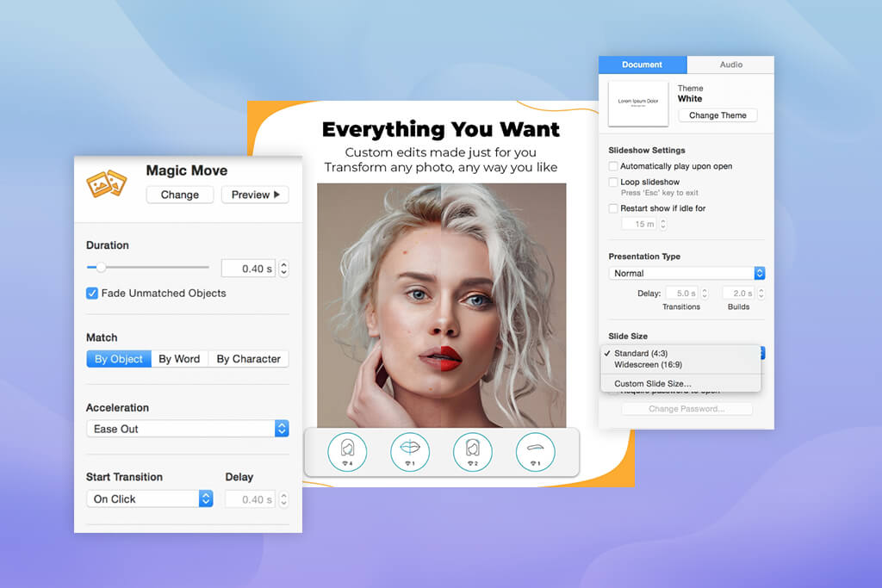Click the Duration stepper arrows
This screenshot has width=882, height=588.
click(x=284, y=269)
